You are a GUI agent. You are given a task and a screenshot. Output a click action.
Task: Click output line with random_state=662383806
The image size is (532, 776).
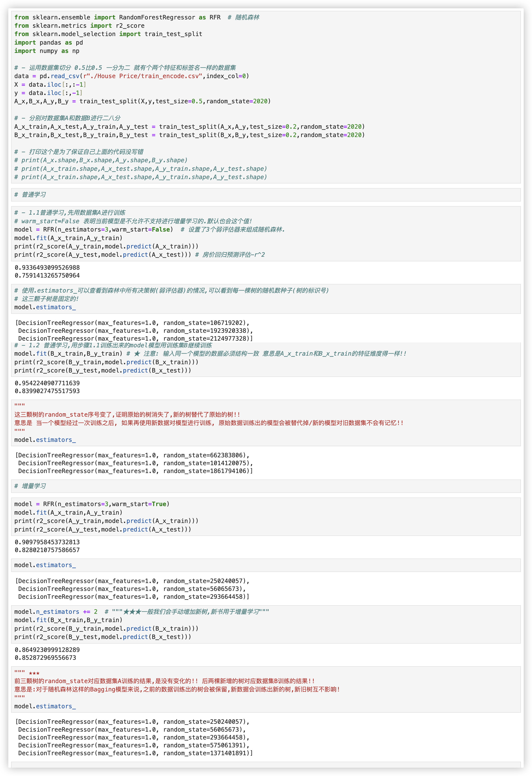[132, 455]
